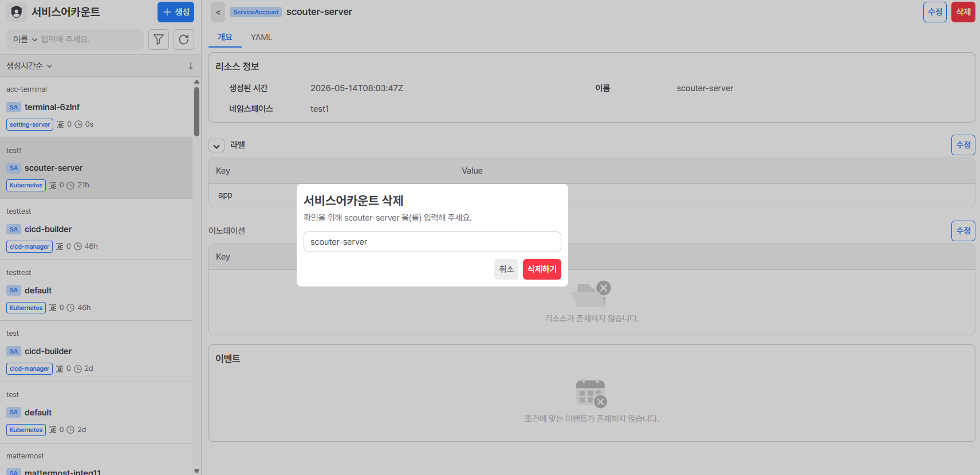Click the SA badge beside terminal-6zlnf

14,107
